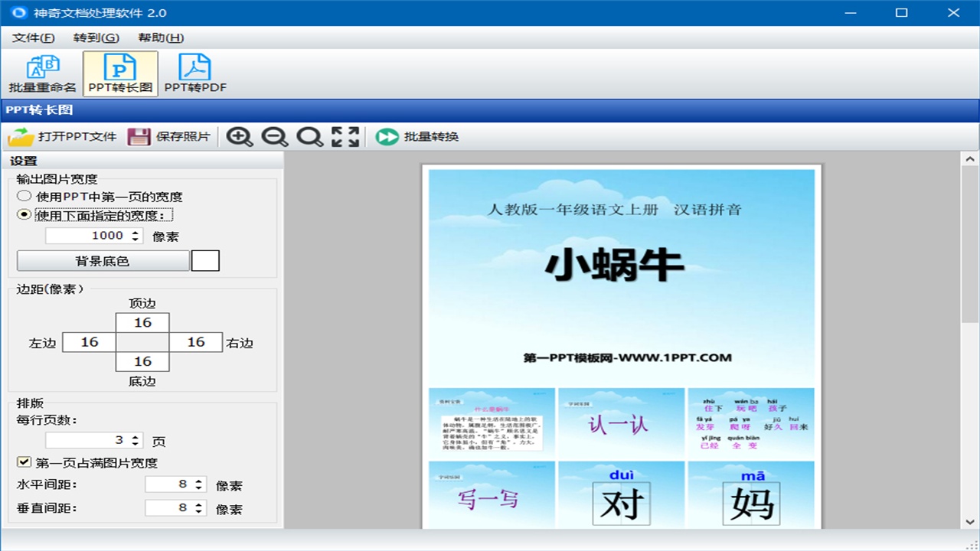Open the PPT转PDF converter

tap(194, 72)
